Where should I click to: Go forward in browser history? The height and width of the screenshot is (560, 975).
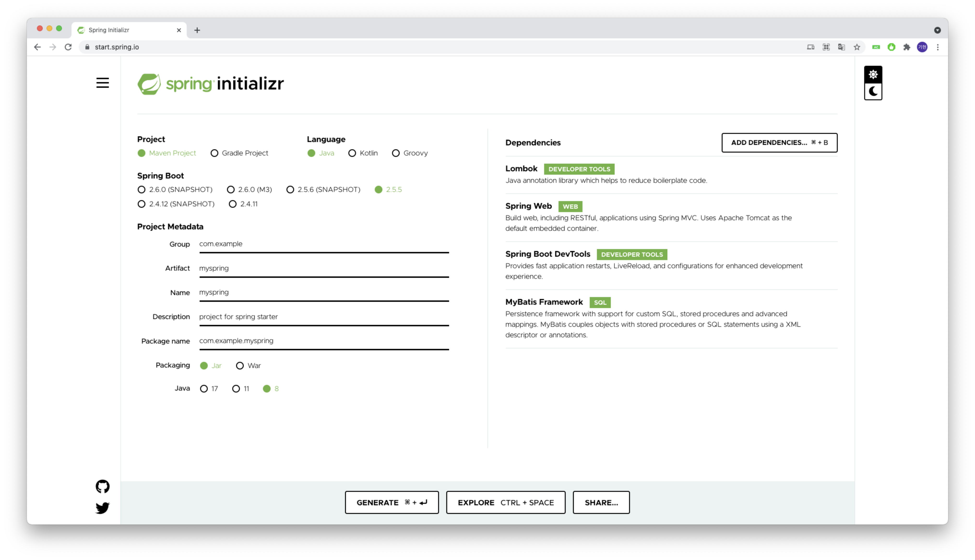[x=53, y=47]
